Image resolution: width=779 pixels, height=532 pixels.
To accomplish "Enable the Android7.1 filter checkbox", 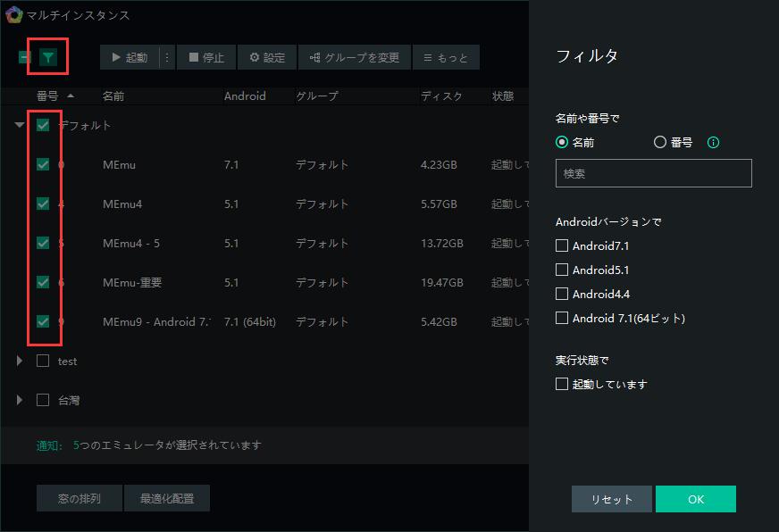I will (x=562, y=245).
